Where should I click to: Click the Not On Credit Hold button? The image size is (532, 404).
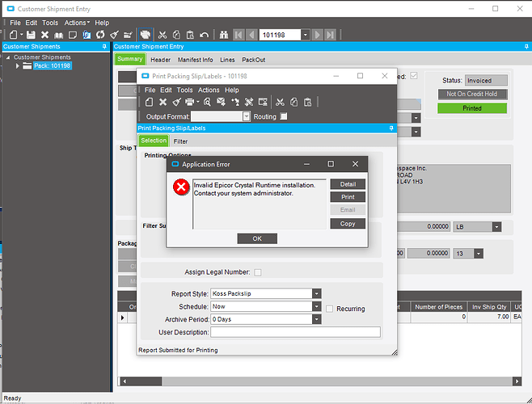click(x=472, y=94)
